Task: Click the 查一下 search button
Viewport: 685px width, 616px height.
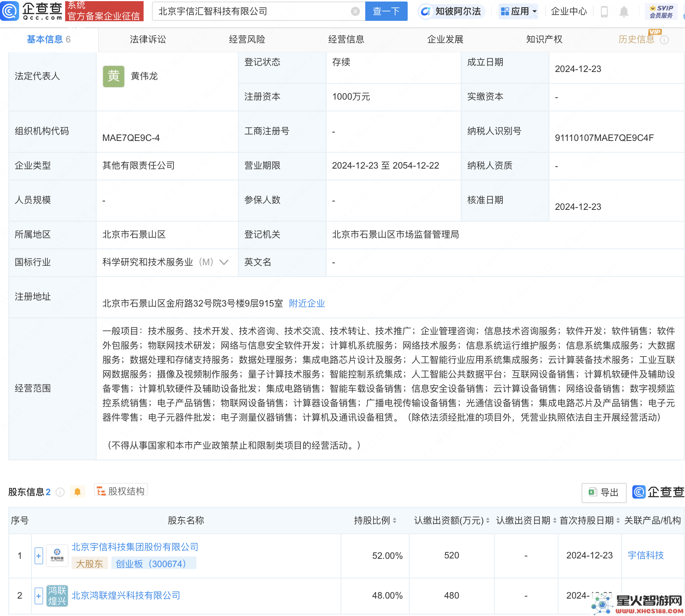Action: click(386, 11)
